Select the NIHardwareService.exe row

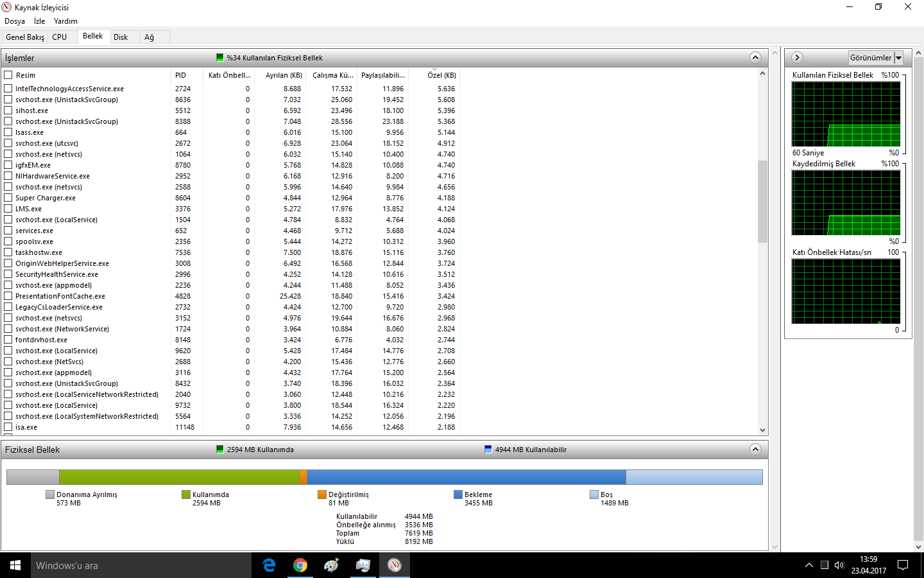point(231,176)
